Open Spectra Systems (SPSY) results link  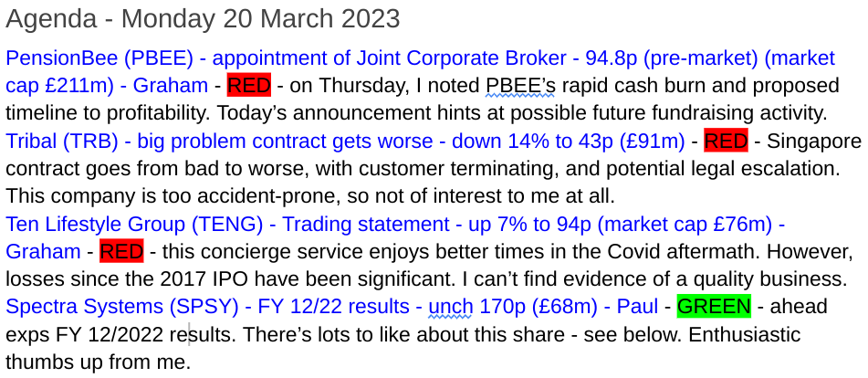click(x=331, y=306)
